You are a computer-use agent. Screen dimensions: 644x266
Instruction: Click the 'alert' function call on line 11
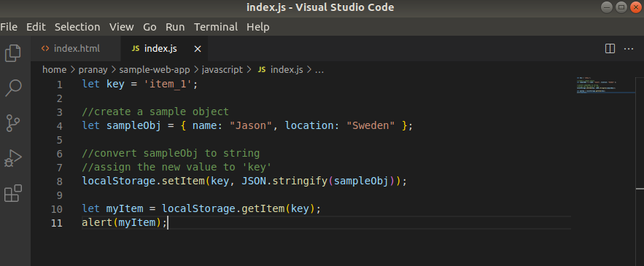tap(97, 223)
